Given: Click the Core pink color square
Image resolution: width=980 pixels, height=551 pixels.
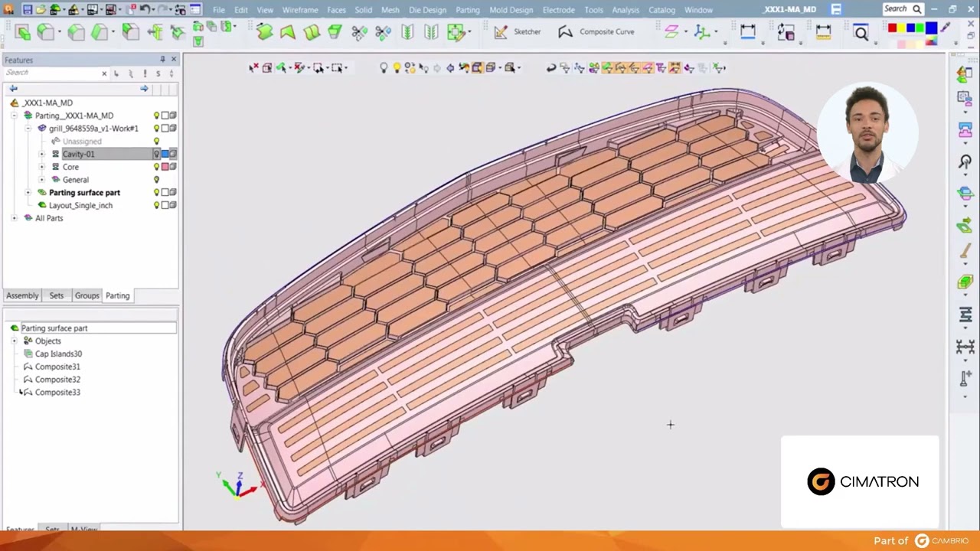Looking at the screenshot, I should click(x=165, y=167).
